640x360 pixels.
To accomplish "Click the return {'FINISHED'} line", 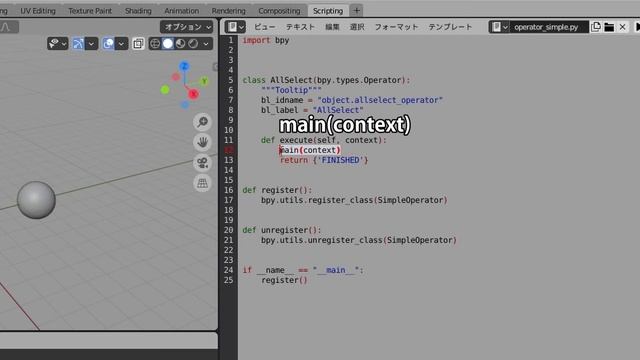I will (324, 160).
